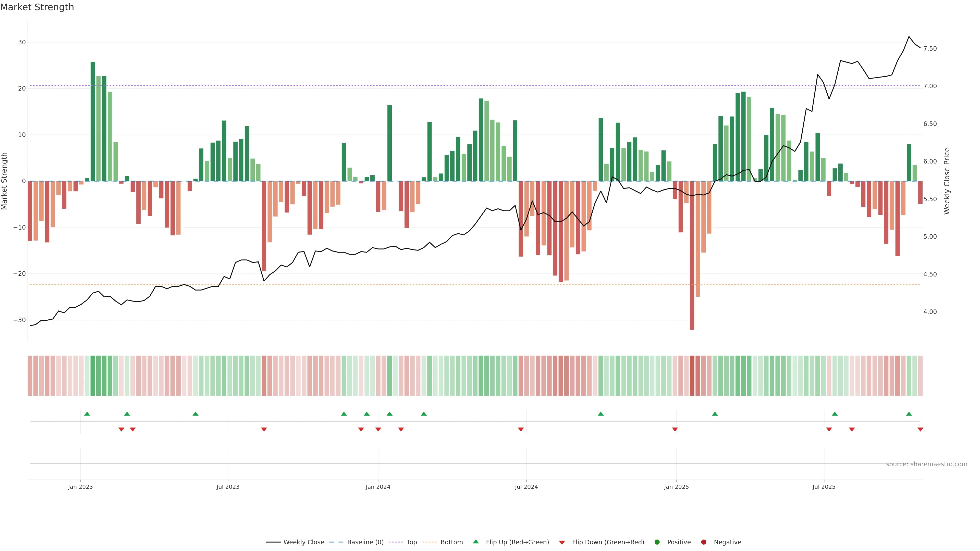The width and height of the screenshot is (980, 551).
Task: Click the last red flip-down marker at far right
Action: click(x=920, y=429)
